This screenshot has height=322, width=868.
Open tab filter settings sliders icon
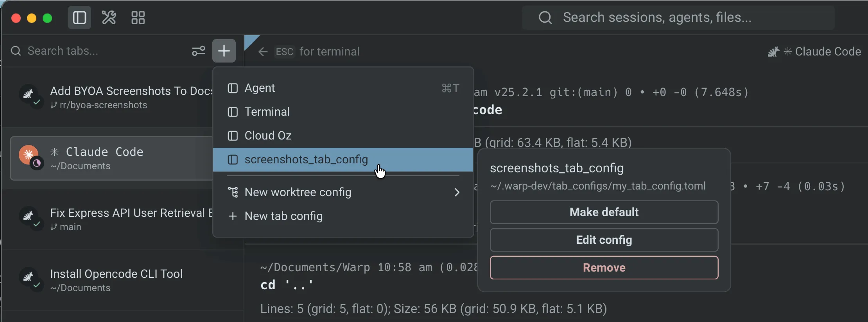click(x=199, y=51)
